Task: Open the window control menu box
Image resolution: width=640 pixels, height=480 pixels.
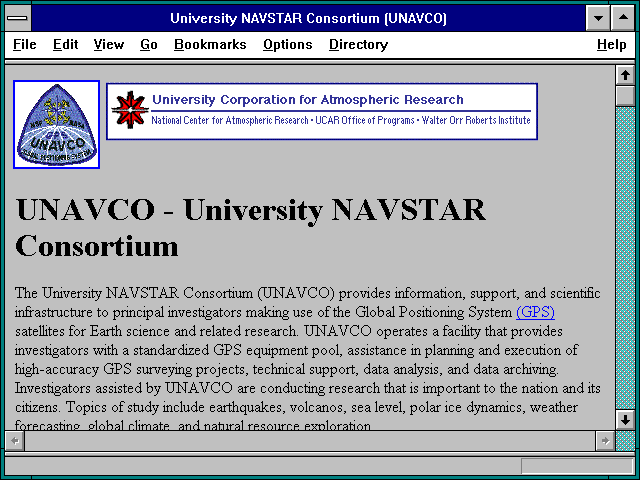Action: pyautogui.click(x=18, y=18)
